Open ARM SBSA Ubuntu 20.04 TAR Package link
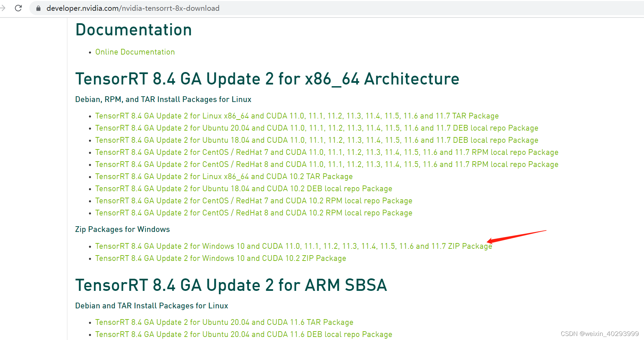This screenshot has height=340, width=644. 224,322
